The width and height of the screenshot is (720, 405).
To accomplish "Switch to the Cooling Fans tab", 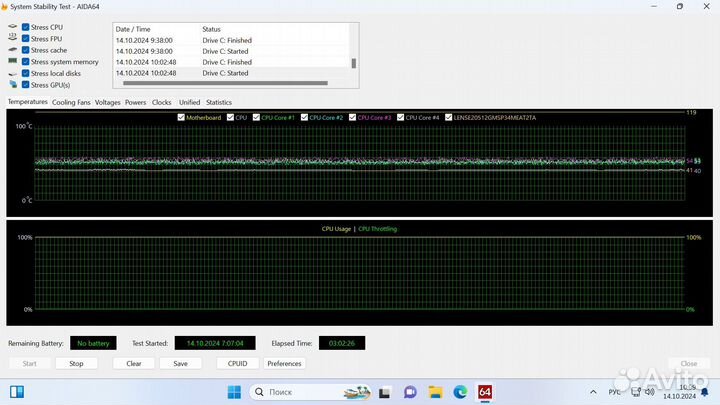I will click(x=71, y=102).
